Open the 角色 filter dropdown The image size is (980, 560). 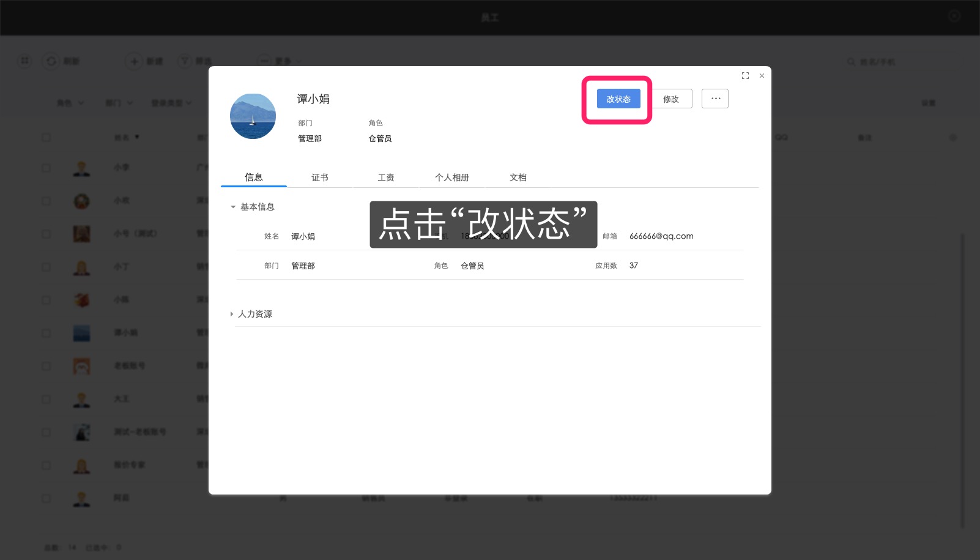coord(70,103)
